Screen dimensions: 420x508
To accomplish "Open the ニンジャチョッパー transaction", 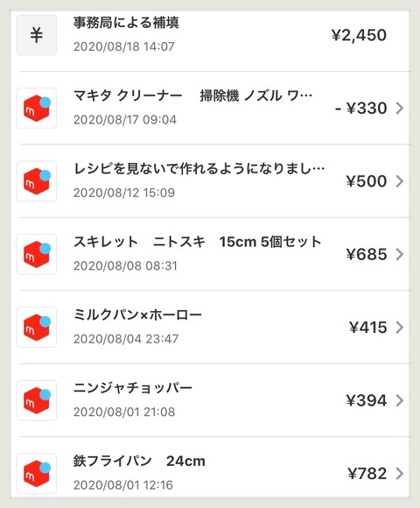I will tap(210, 401).
